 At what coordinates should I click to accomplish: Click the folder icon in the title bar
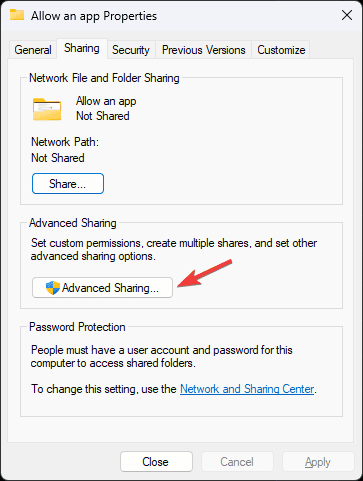17,15
